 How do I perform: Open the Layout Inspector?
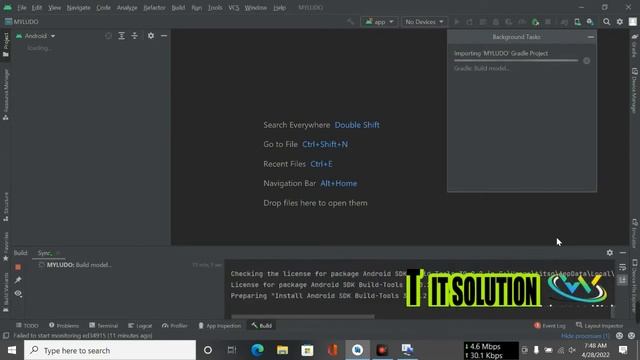click(600, 326)
